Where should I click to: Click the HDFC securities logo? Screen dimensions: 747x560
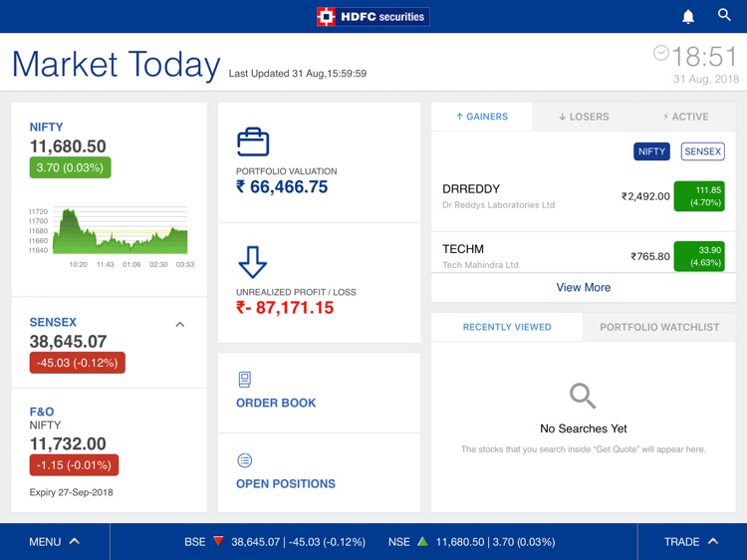pos(373,17)
